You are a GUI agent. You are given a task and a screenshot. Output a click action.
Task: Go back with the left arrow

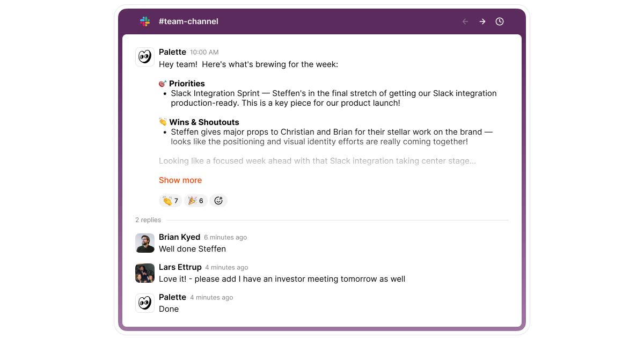pyautogui.click(x=465, y=21)
